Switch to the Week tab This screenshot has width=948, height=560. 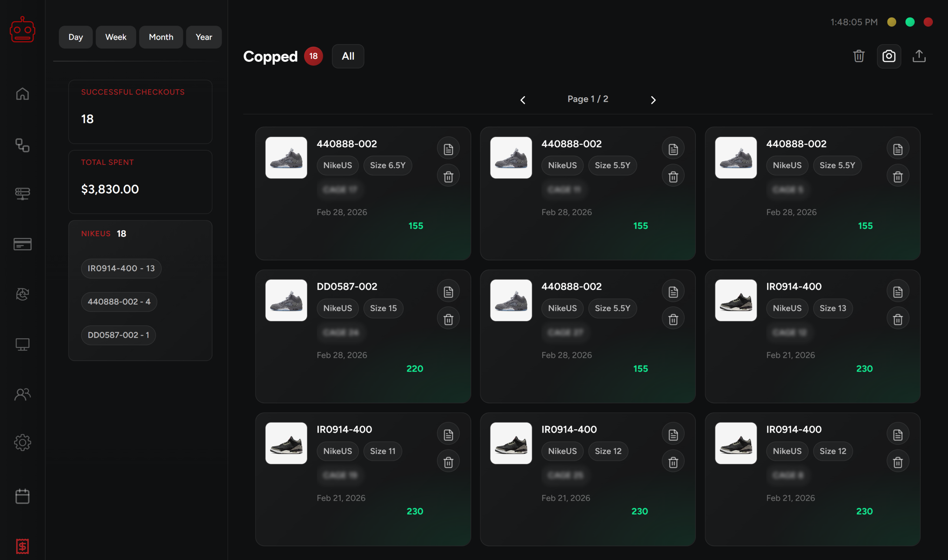pyautogui.click(x=116, y=37)
